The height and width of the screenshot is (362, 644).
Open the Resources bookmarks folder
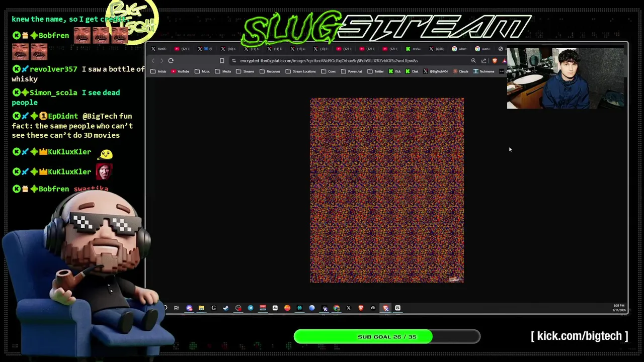[x=270, y=71]
